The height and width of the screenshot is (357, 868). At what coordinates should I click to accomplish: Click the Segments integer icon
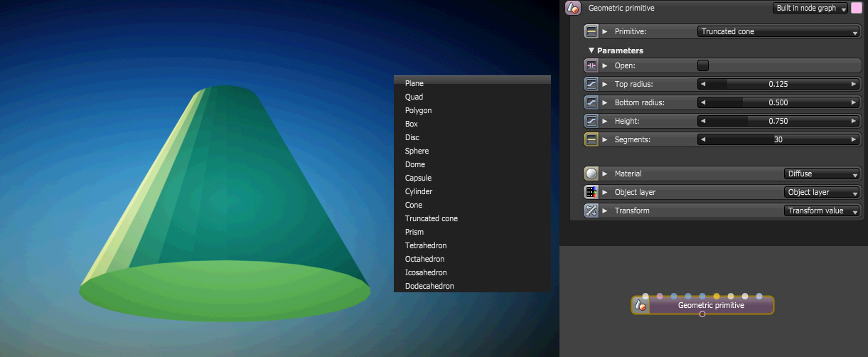click(x=591, y=139)
